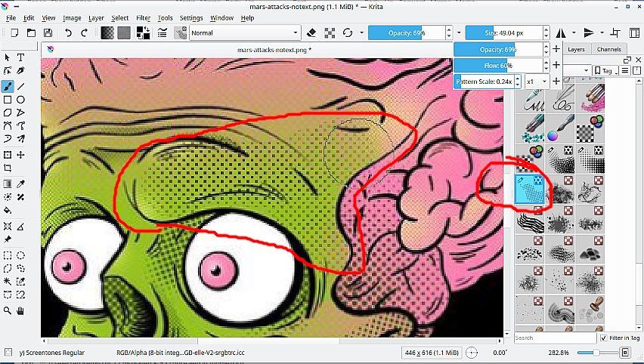The width and height of the screenshot is (644, 364).
Task: Reload the original brush preset
Action: click(x=348, y=32)
